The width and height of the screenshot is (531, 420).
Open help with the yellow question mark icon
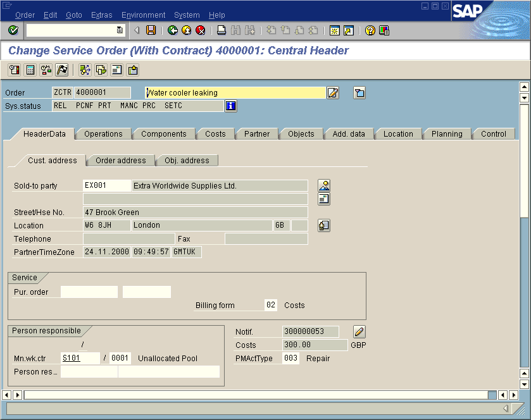pyautogui.click(x=370, y=30)
